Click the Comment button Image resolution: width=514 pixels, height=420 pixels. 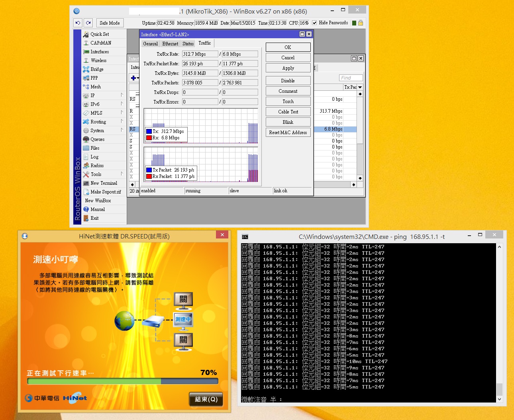(288, 91)
